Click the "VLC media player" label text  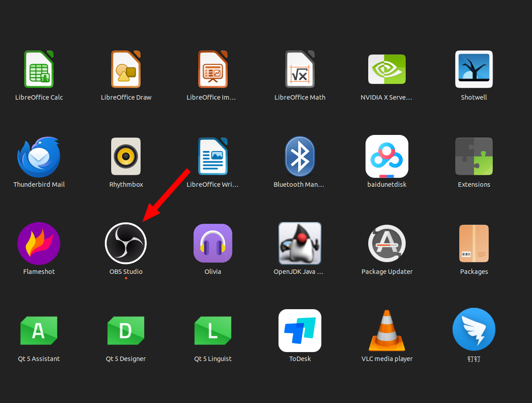tap(387, 359)
